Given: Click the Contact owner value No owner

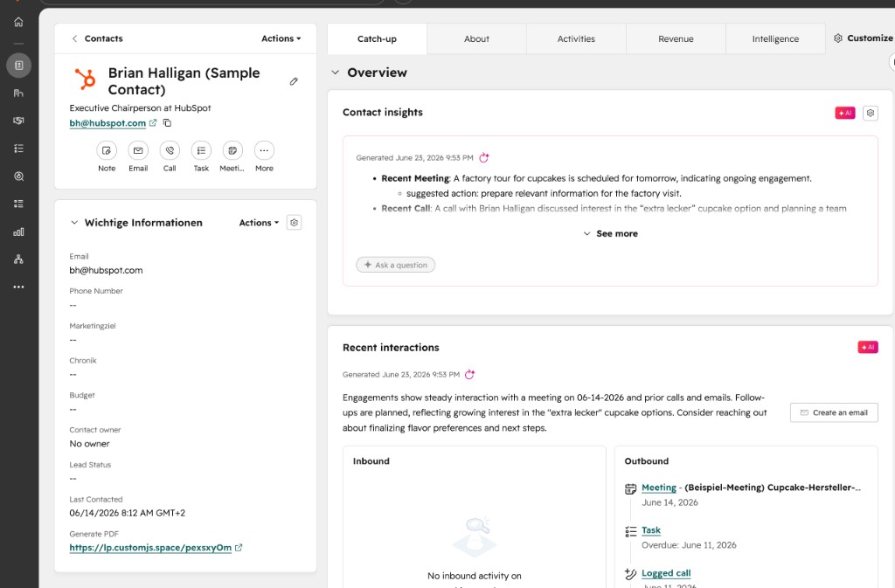Looking at the screenshot, I should click(90, 444).
